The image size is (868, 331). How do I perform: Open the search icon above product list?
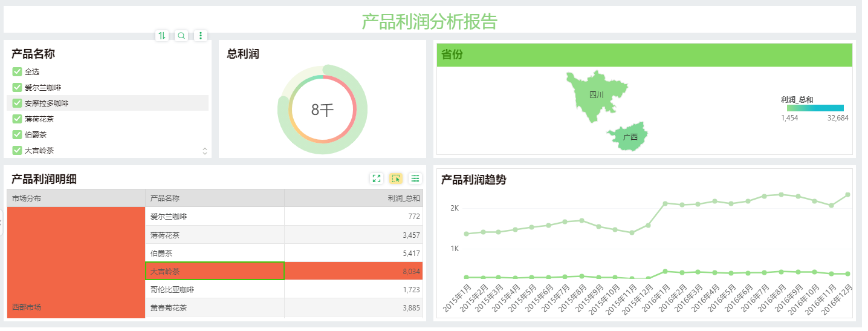tap(181, 36)
